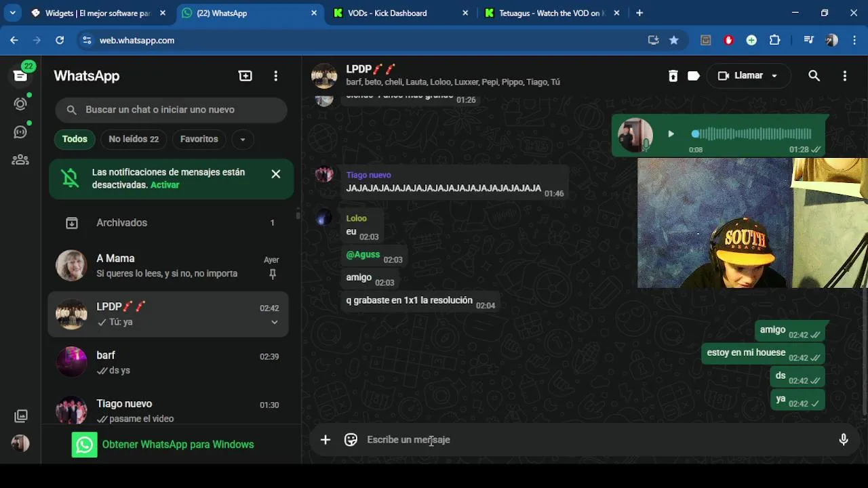Viewport: 868px width, 488px height.
Task: Click the JAJAJAJA message from Tiago nuevo
Action: 454,182
